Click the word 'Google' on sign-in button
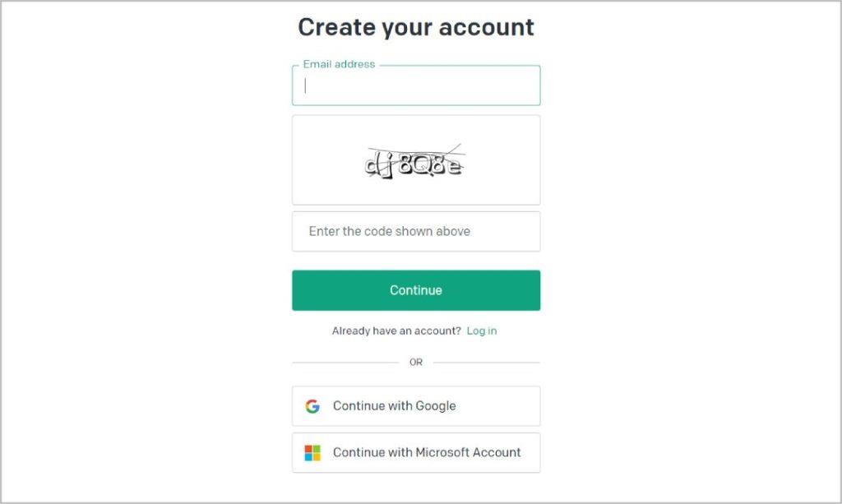Screen dimensions: 842x504 coord(436,406)
